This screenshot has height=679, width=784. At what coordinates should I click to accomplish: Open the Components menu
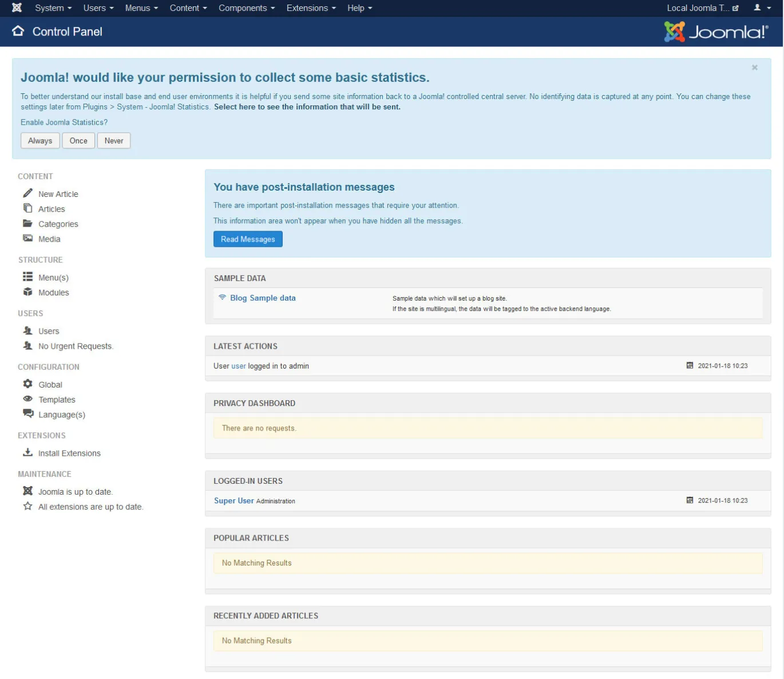pos(247,8)
